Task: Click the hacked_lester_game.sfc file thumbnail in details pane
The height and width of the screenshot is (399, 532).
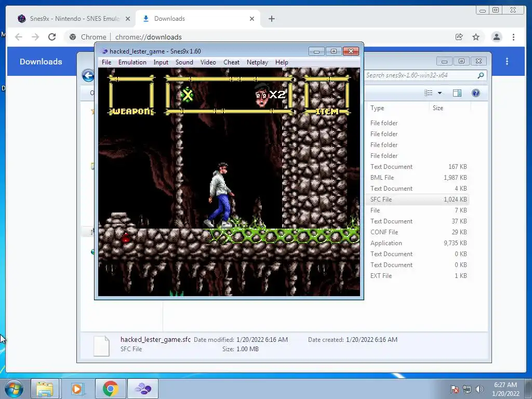Action: [101, 345]
